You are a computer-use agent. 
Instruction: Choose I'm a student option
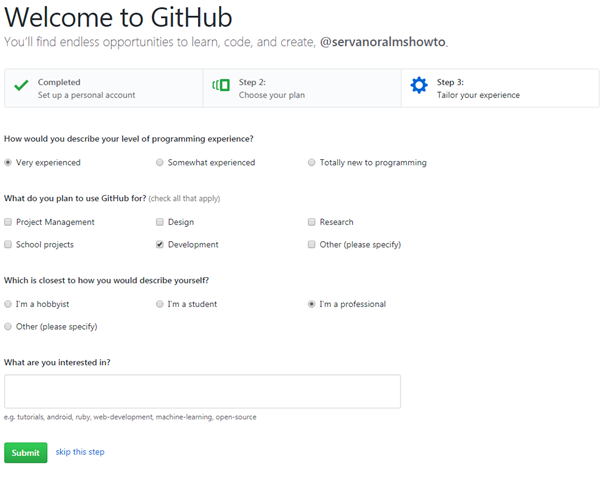click(x=159, y=304)
